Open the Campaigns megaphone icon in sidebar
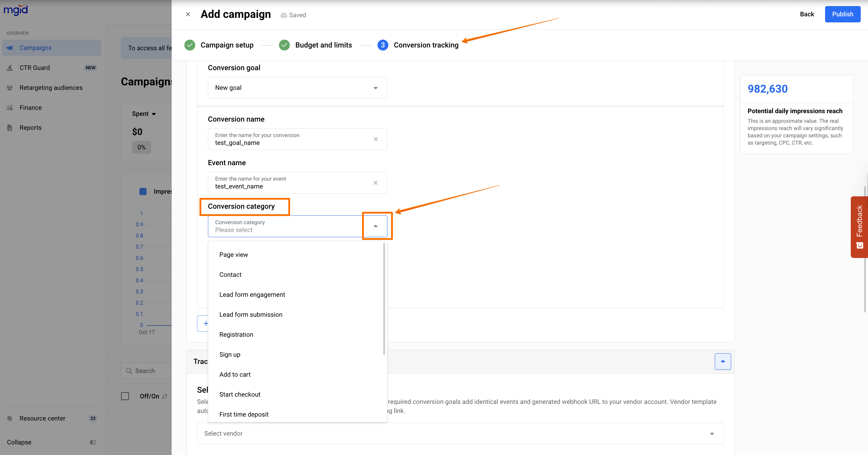Image resolution: width=868 pixels, height=455 pixels. [10, 47]
